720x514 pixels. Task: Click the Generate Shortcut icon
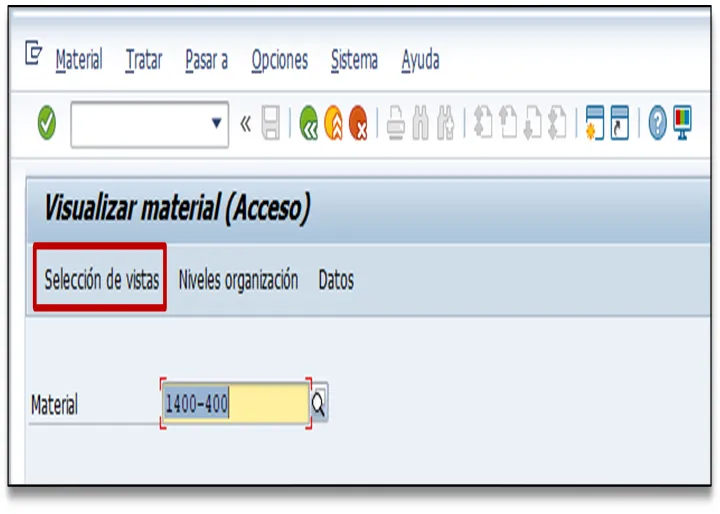619,123
